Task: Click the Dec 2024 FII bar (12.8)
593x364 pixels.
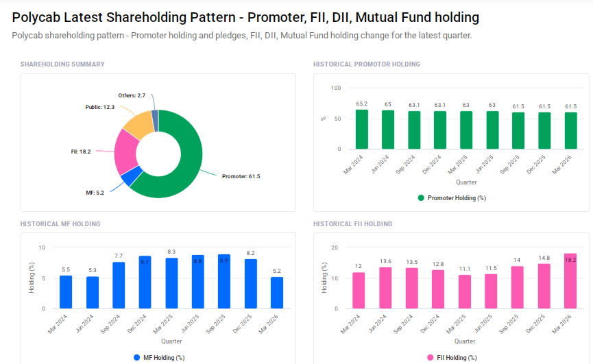Action: click(438, 289)
